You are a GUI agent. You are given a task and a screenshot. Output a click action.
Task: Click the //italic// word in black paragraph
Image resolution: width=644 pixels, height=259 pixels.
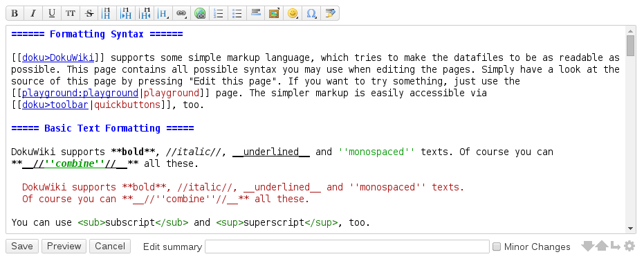click(x=194, y=152)
